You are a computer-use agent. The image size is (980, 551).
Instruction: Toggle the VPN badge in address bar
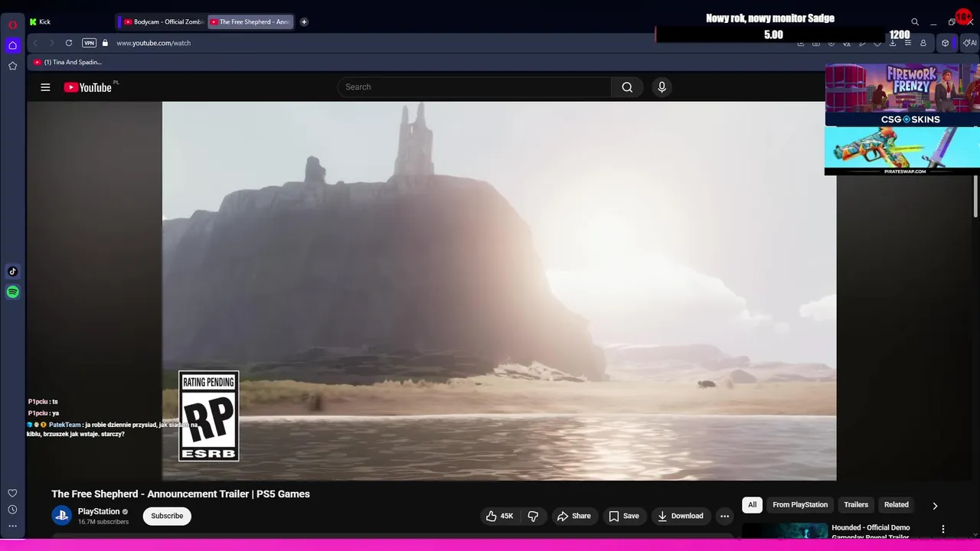point(89,43)
